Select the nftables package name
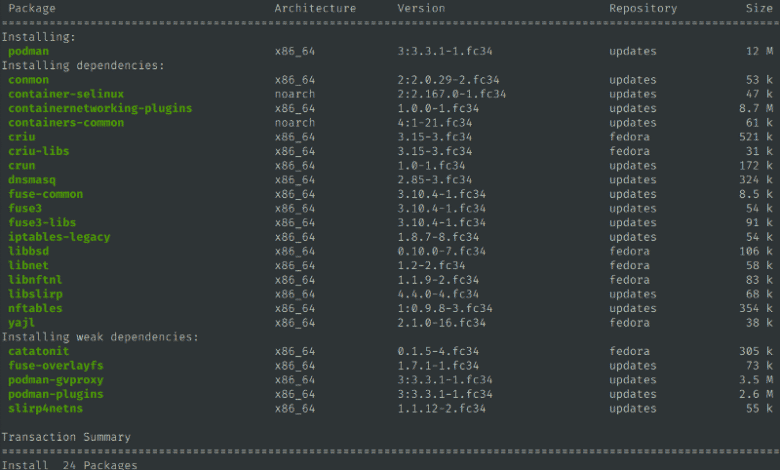This screenshot has width=780, height=470. point(35,308)
